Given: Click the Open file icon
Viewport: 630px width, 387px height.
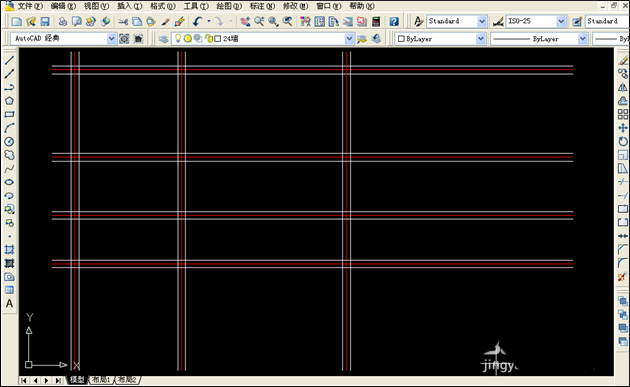Looking at the screenshot, I should coord(31,21).
